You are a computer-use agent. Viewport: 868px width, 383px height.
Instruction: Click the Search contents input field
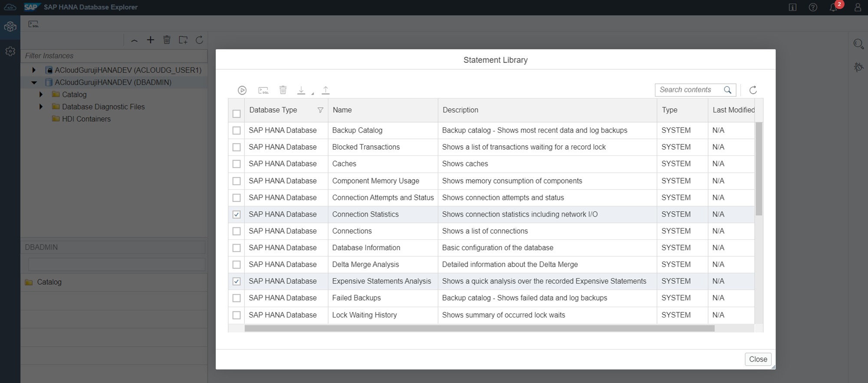pyautogui.click(x=689, y=90)
